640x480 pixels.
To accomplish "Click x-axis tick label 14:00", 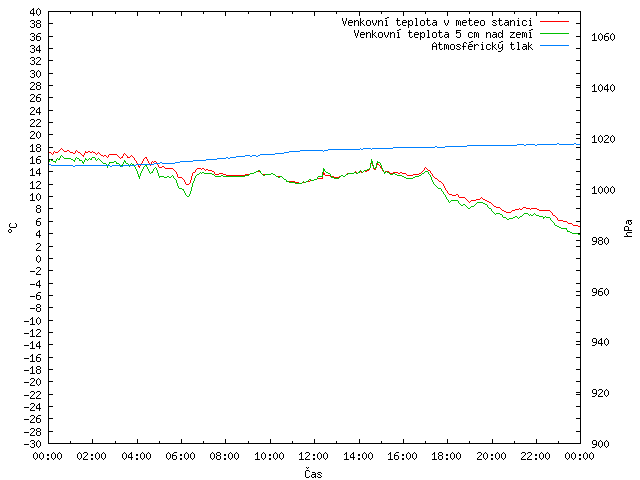I will coord(358,456).
